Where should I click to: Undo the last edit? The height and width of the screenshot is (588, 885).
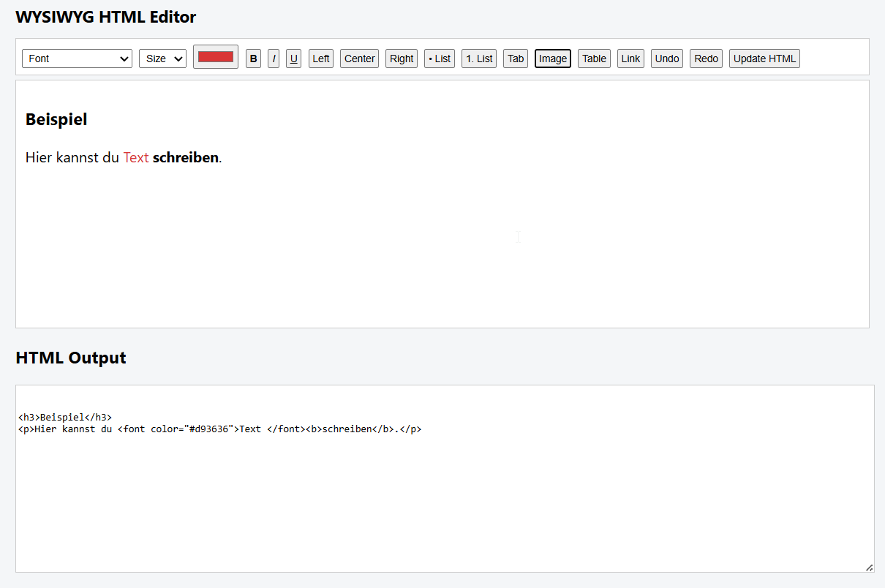coord(667,59)
